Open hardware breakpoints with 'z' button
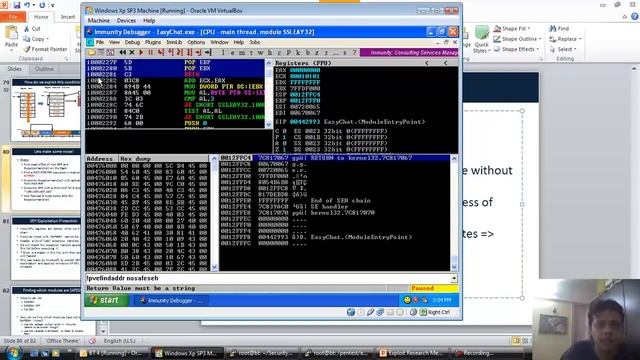The height and width of the screenshot is (360, 640). (x=316, y=52)
